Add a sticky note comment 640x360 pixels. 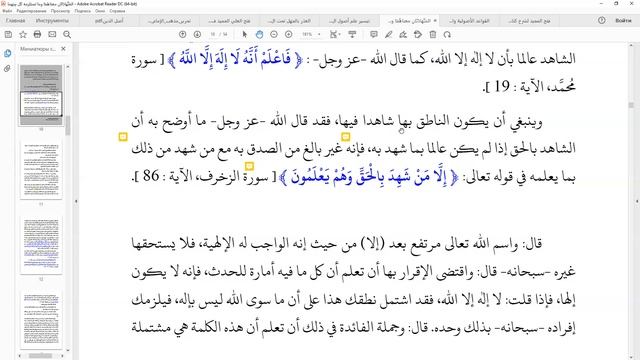point(373,35)
